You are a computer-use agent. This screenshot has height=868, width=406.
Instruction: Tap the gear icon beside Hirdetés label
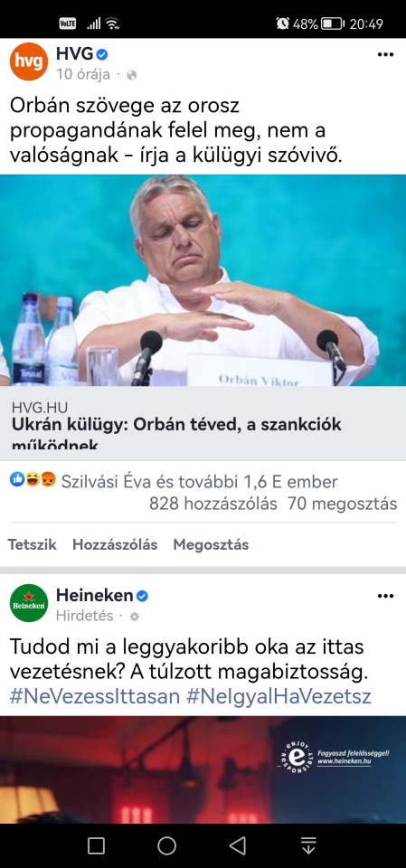(x=134, y=616)
